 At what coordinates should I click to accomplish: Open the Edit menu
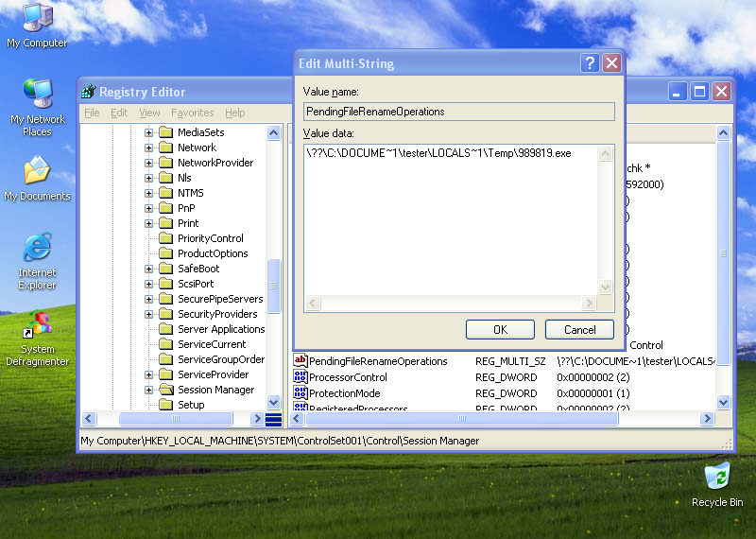pos(119,113)
